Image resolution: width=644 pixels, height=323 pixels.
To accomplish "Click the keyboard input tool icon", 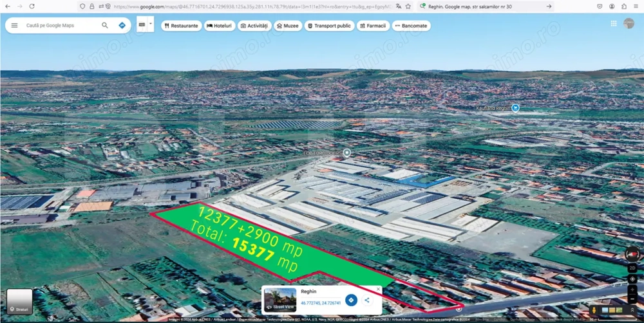I will [x=142, y=24].
